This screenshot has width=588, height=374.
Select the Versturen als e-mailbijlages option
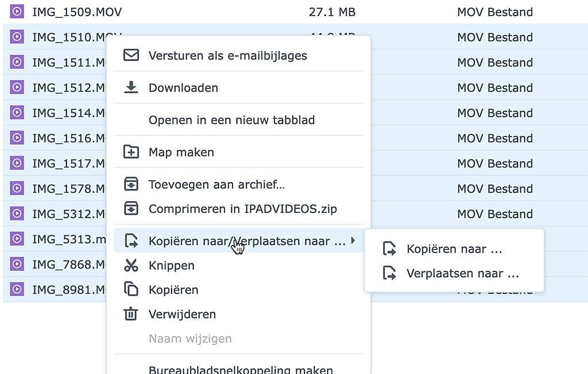click(227, 56)
